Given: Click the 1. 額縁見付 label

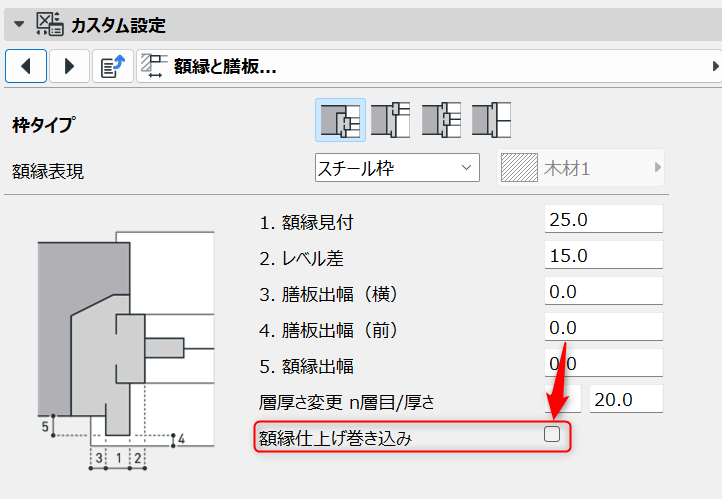Looking at the screenshot, I should coord(307,223).
